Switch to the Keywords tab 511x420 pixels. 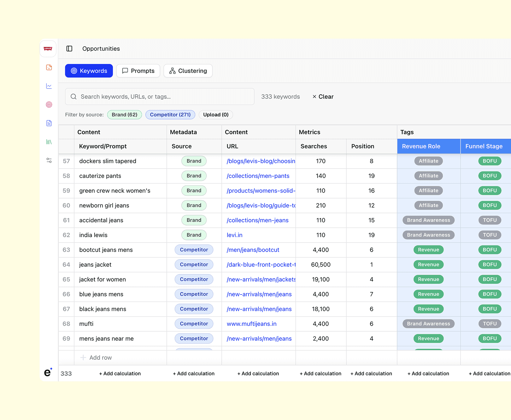click(89, 71)
